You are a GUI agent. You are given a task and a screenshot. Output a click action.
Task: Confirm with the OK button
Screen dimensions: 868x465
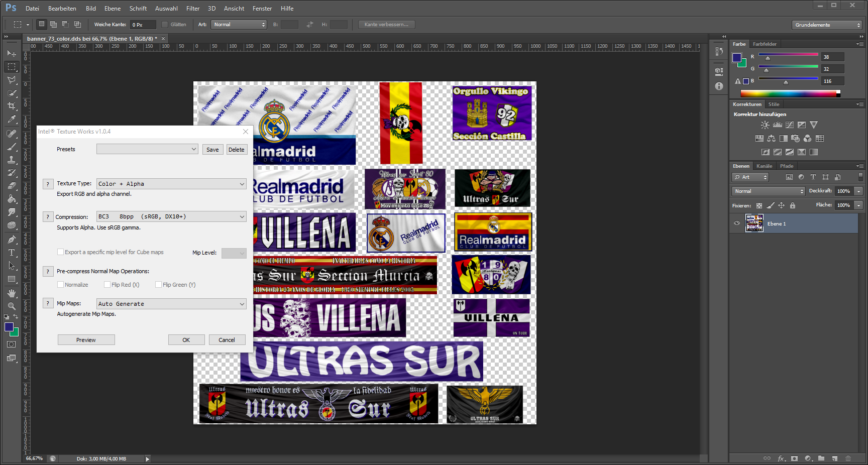coord(186,340)
